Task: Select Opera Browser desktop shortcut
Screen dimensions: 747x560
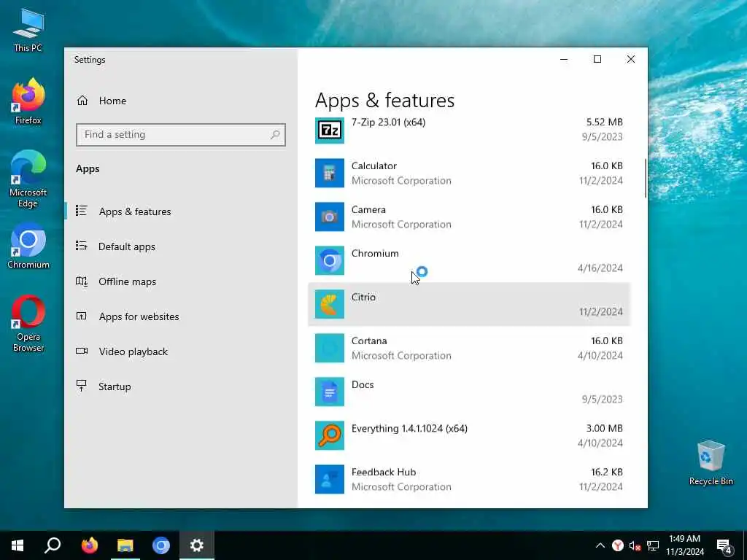Action: coord(28,324)
